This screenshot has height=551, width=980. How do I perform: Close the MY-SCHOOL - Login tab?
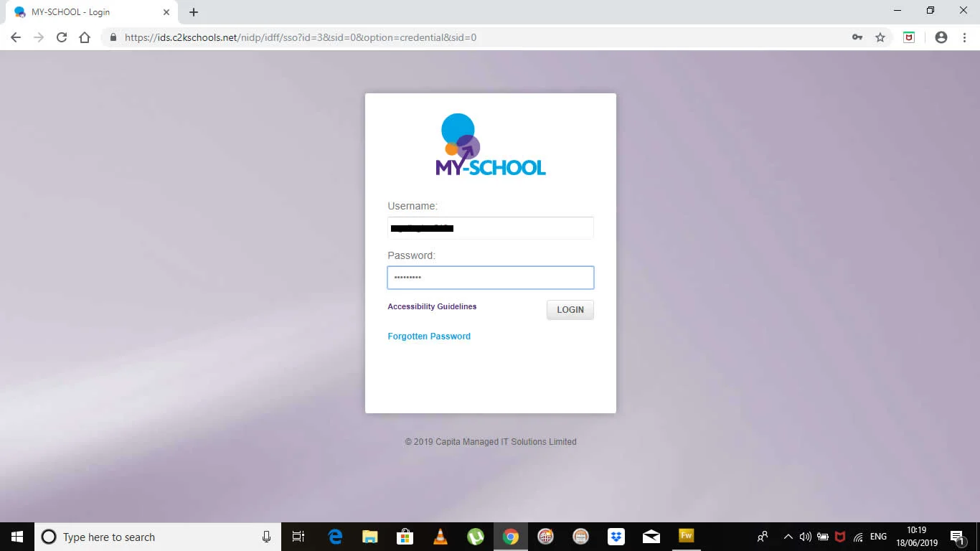click(166, 12)
